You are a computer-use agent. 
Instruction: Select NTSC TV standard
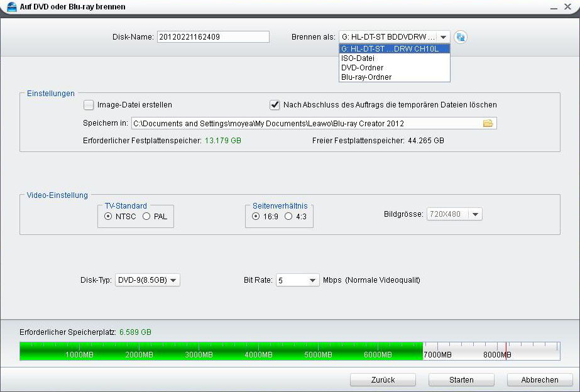coord(108,216)
